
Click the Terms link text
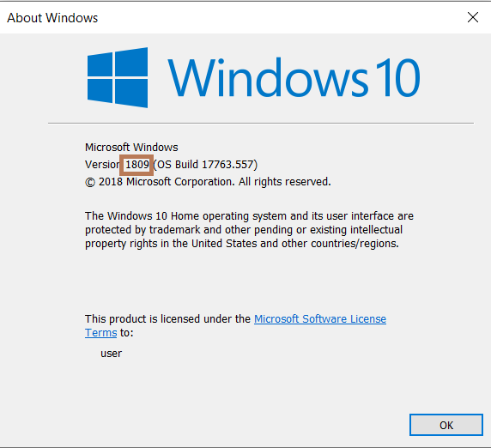pos(100,332)
